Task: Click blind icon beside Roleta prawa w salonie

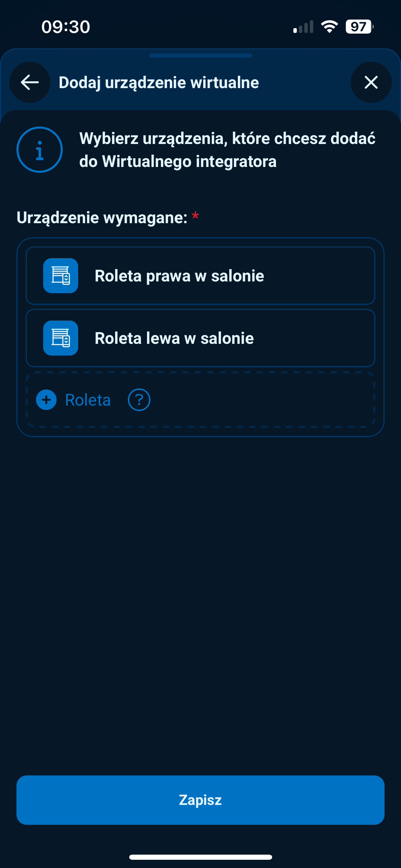Action: click(x=61, y=276)
